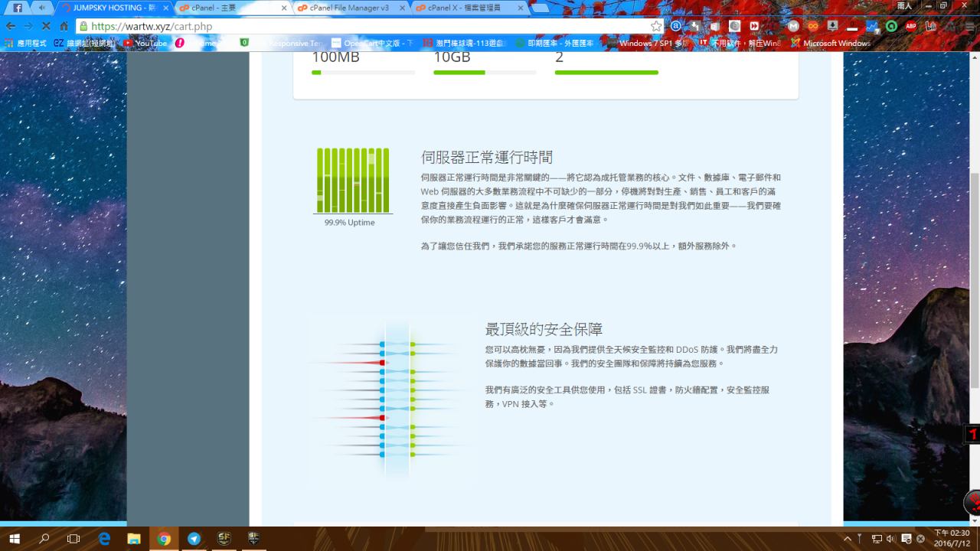Image resolution: width=980 pixels, height=551 pixels.
Task: Open the Telegram app from taskbar
Action: [194, 539]
